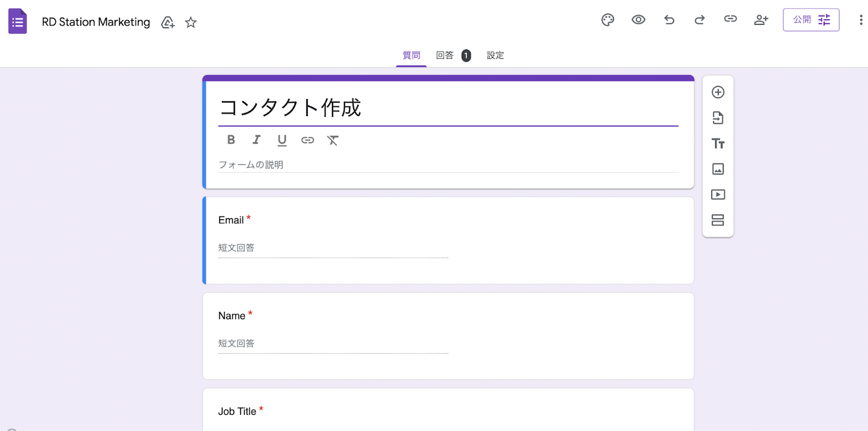The width and height of the screenshot is (868, 431).
Task: Undo the last change
Action: pos(669,20)
